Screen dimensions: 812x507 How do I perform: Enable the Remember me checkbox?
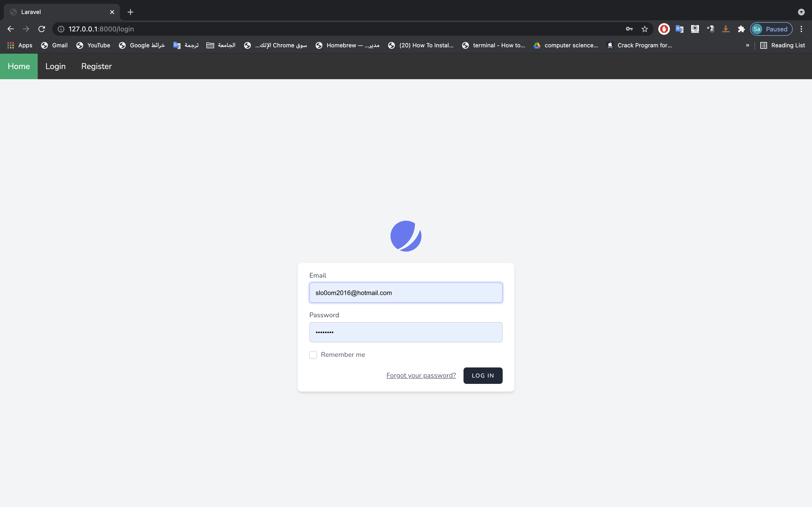[x=313, y=354]
